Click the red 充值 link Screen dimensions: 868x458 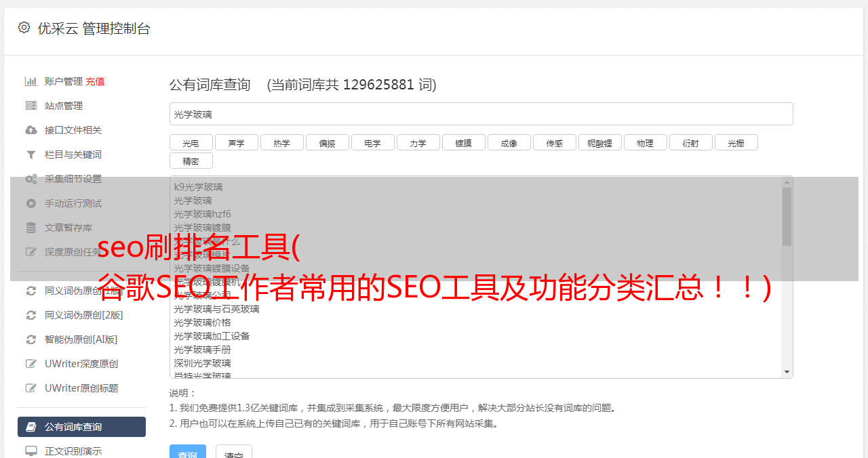pos(95,81)
